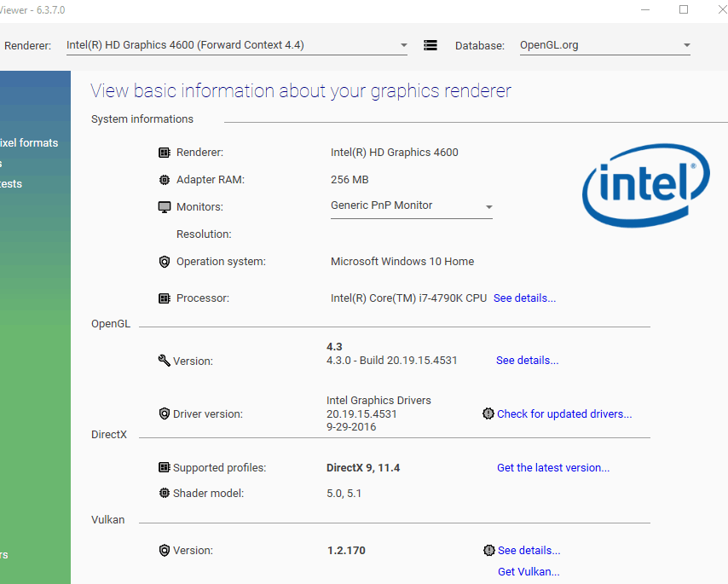Click the Intel logo image
This screenshot has height=584, width=728.
[x=646, y=185]
